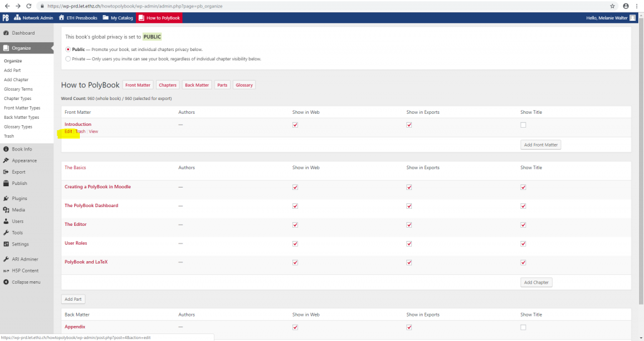Click View under Introduction
This screenshot has height=341, width=644.
93,131
